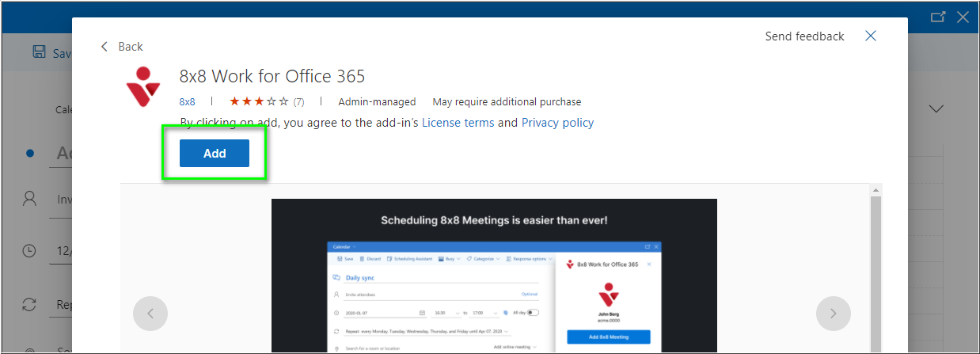Click the add-in preview screenshot
This screenshot has width=980, height=354.
[x=494, y=276]
